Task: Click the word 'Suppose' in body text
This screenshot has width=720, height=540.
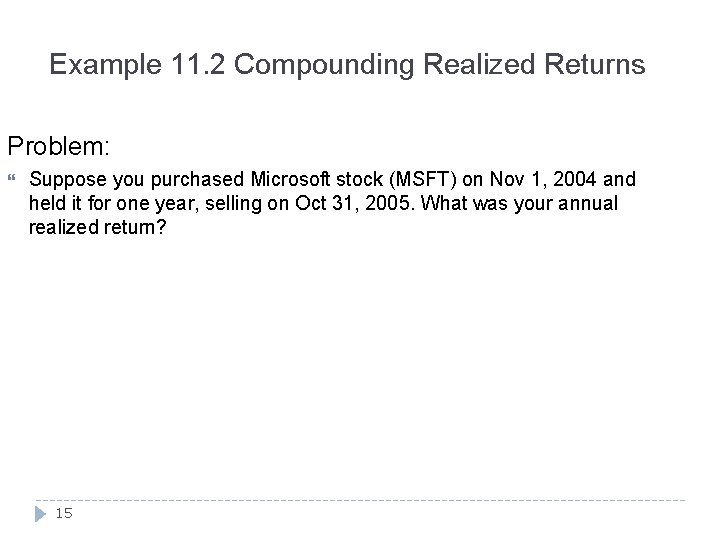Action: (x=64, y=181)
